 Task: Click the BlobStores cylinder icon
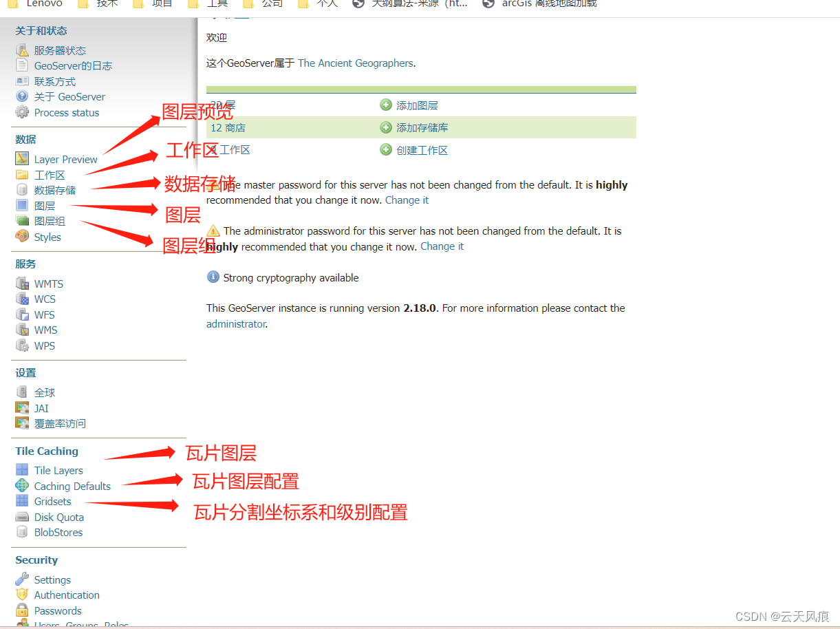22,532
